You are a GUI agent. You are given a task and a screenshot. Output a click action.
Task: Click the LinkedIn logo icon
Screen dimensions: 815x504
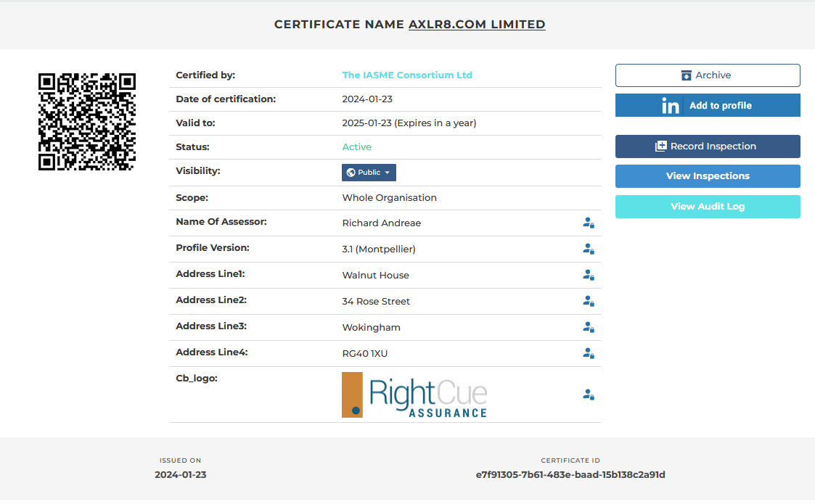click(670, 105)
